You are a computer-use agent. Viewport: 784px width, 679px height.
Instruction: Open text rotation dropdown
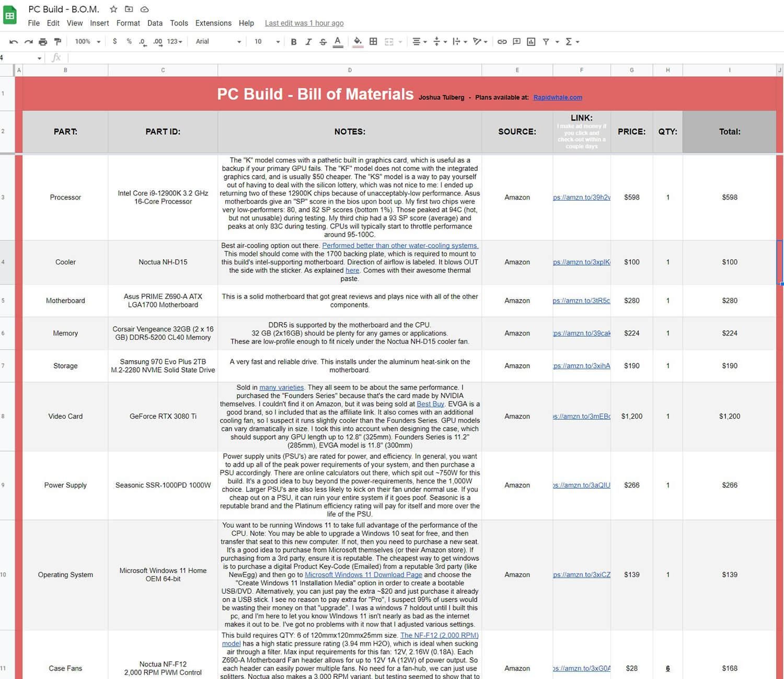480,42
